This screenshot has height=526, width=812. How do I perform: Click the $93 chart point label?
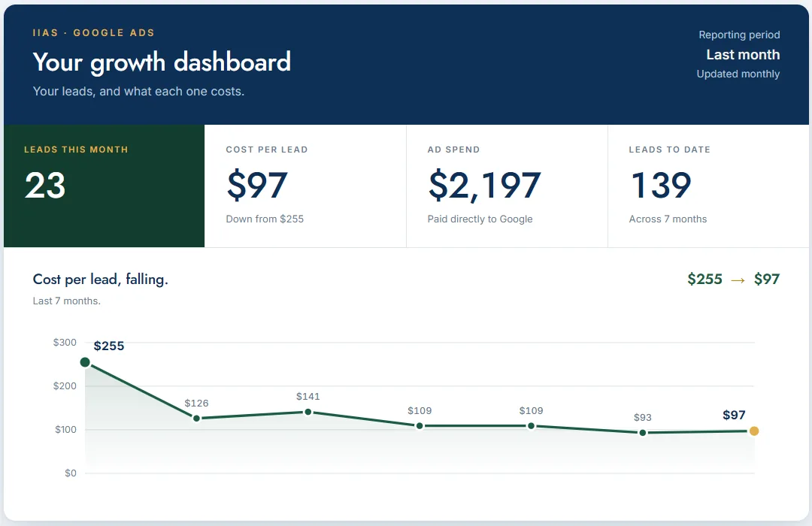pyautogui.click(x=643, y=417)
